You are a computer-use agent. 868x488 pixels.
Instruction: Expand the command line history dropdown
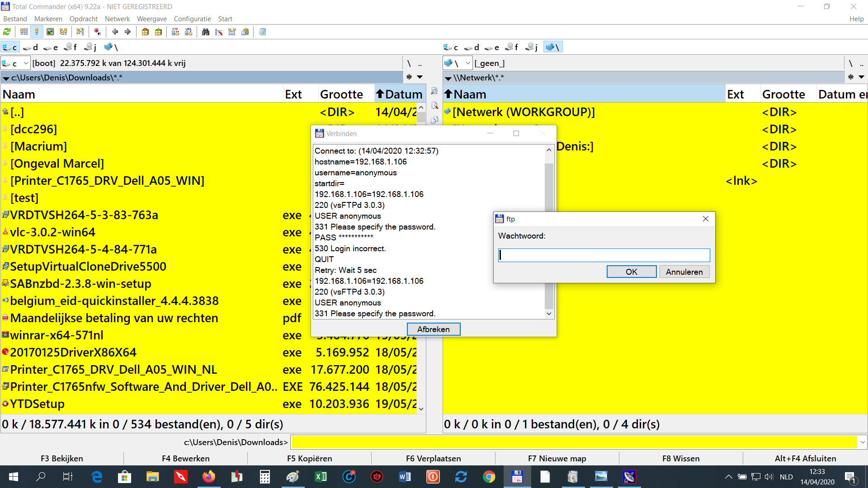(862, 442)
